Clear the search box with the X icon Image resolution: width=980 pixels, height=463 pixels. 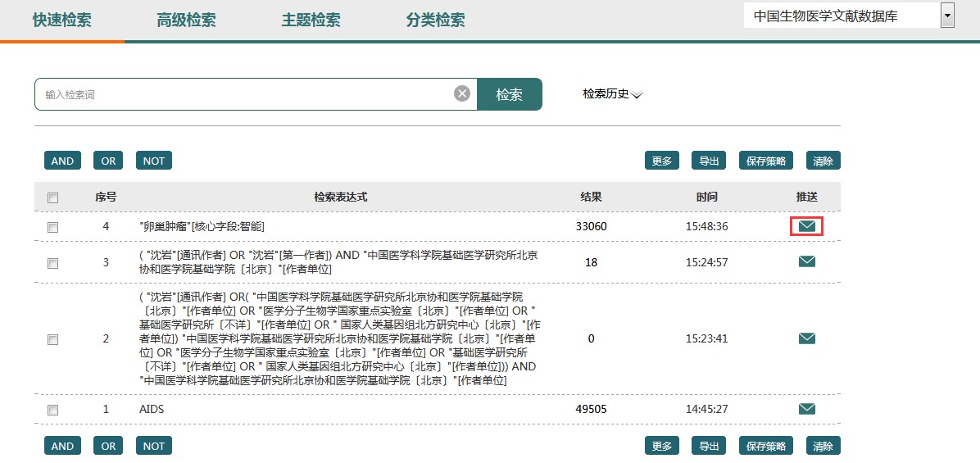coord(462,94)
